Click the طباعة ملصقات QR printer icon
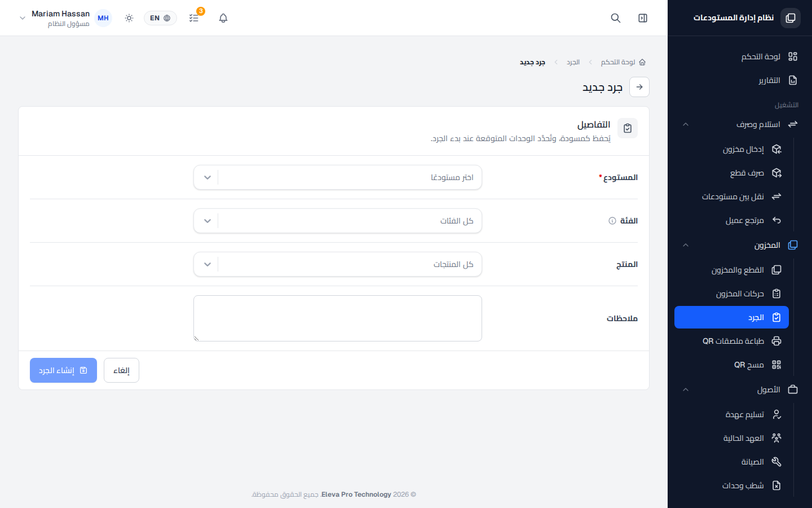This screenshot has width=812, height=508. pyautogui.click(x=776, y=341)
